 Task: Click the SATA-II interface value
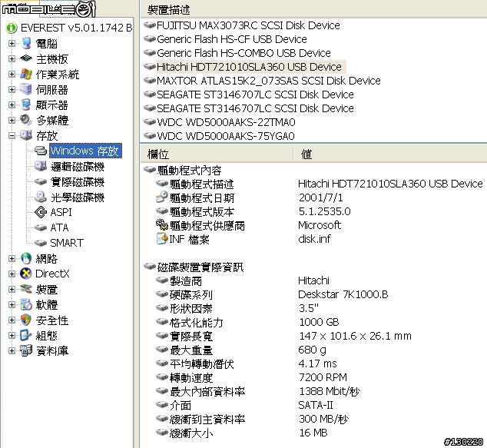[x=315, y=405]
